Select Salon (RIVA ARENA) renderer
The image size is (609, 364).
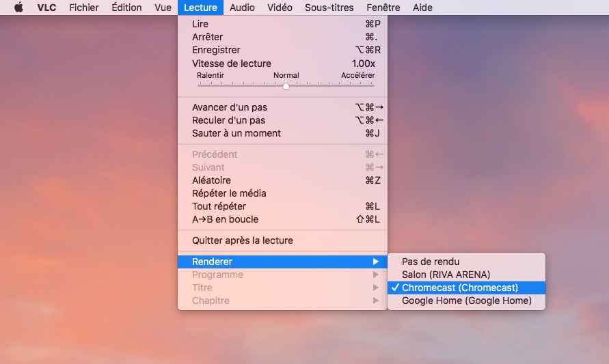(466, 275)
